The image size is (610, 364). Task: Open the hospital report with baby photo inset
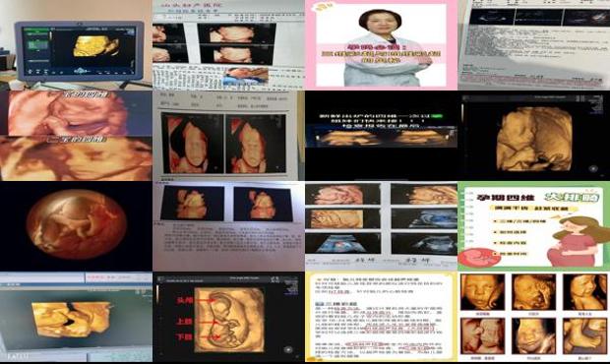click(x=228, y=45)
